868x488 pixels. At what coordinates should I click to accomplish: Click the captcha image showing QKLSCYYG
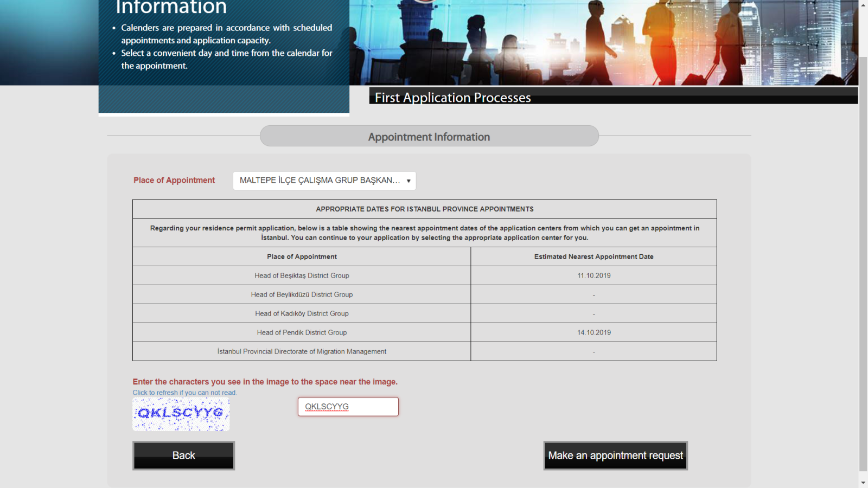(181, 414)
